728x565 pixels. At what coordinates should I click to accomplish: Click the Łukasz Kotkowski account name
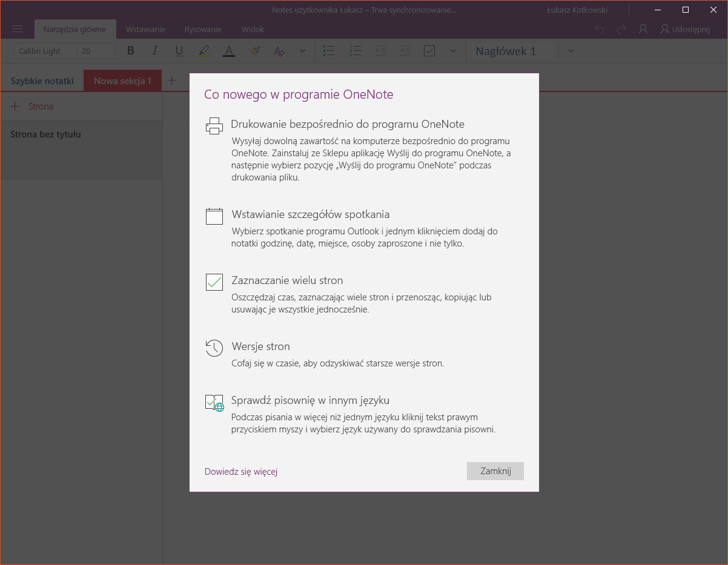pyautogui.click(x=577, y=10)
